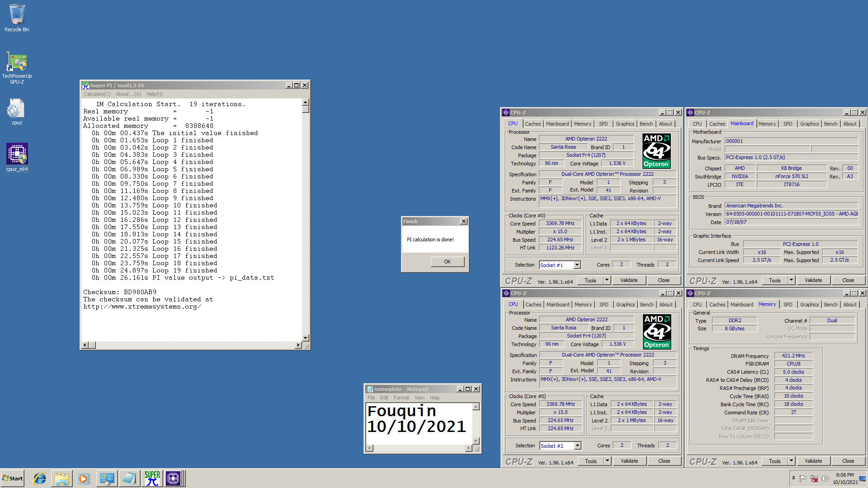The height and width of the screenshot is (488, 868).
Task: Click the Super PI title bar icon
Action: coord(85,85)
